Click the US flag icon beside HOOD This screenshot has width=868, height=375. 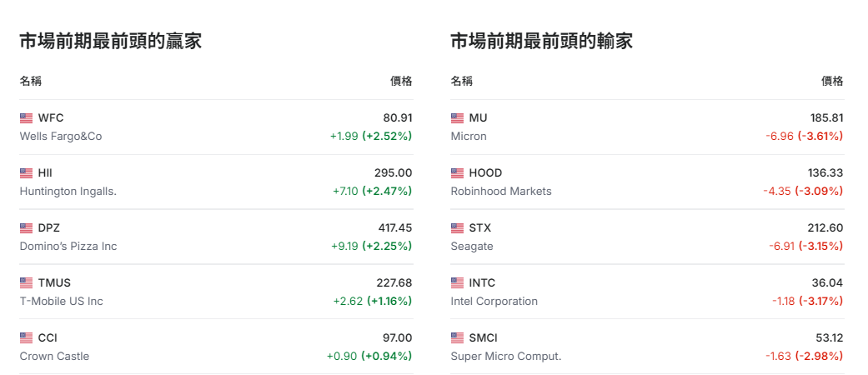[457, 173]
